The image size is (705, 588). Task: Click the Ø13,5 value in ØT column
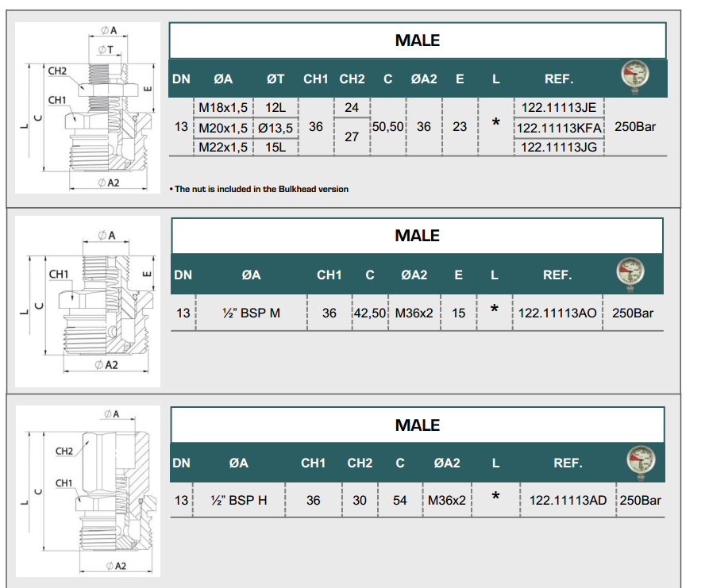pos(275,127)
